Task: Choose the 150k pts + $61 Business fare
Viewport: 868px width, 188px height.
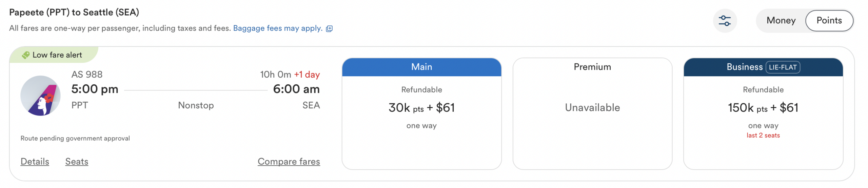Action: 763,108
